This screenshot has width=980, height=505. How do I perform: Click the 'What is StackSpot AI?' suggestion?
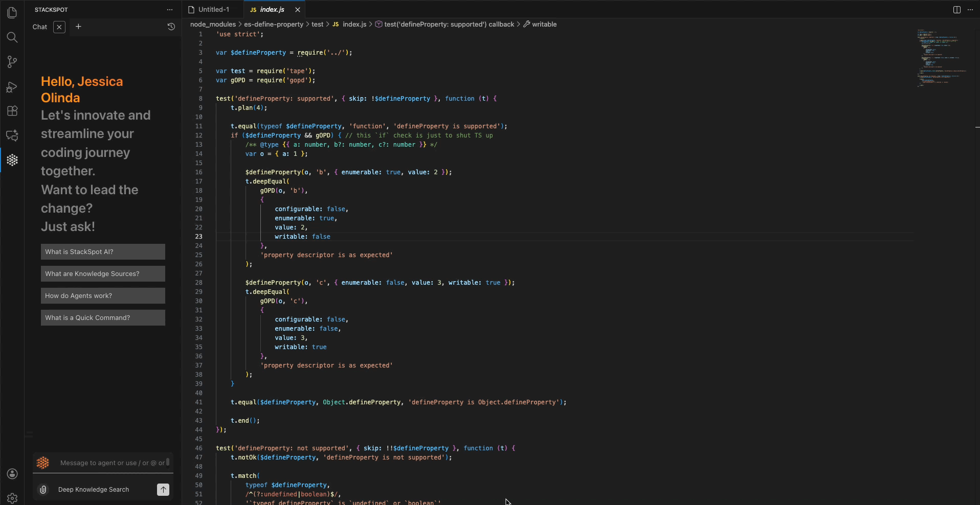[103, 251]
